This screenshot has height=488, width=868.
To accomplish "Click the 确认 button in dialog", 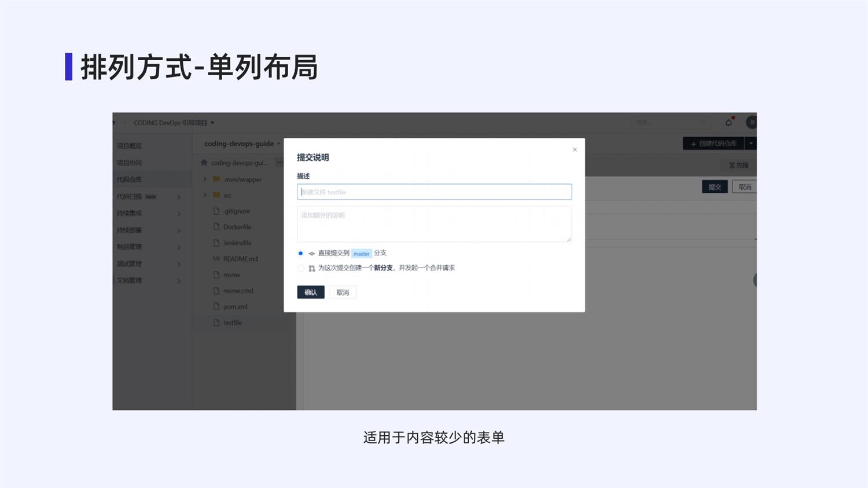I will pyautogui.click(x=311, y=292).
